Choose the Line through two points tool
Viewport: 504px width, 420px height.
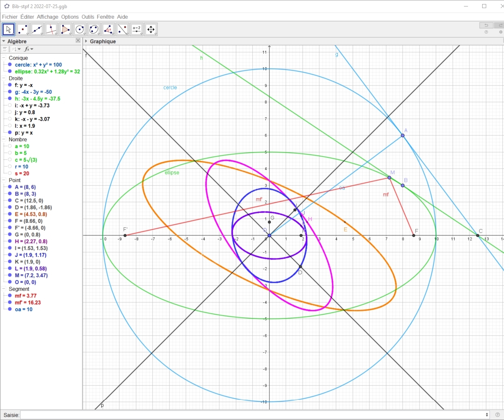pos(37,30)
